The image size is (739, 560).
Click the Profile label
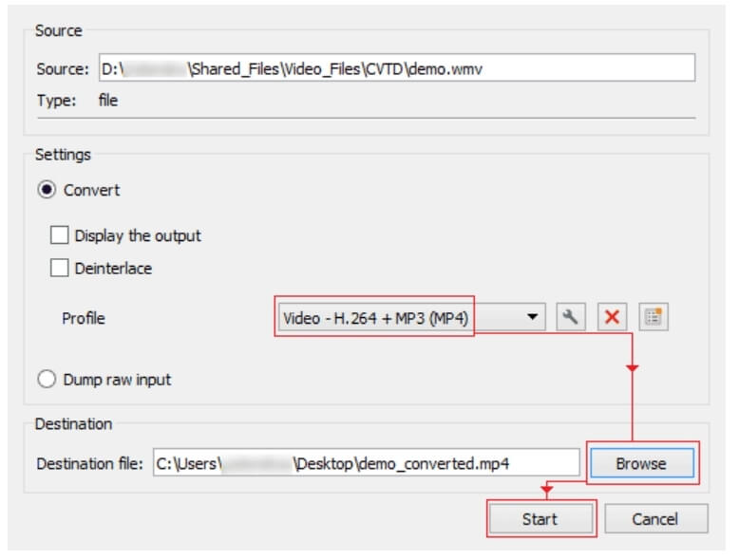click(84, 318)
